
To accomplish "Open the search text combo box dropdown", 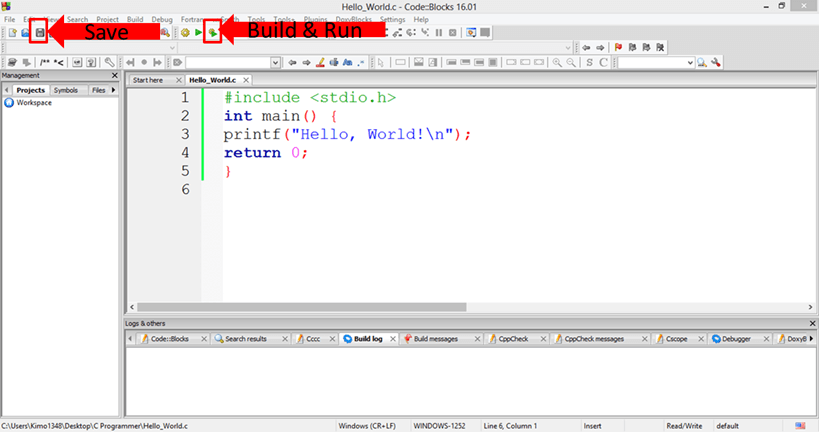I will [x=690, y=62].
